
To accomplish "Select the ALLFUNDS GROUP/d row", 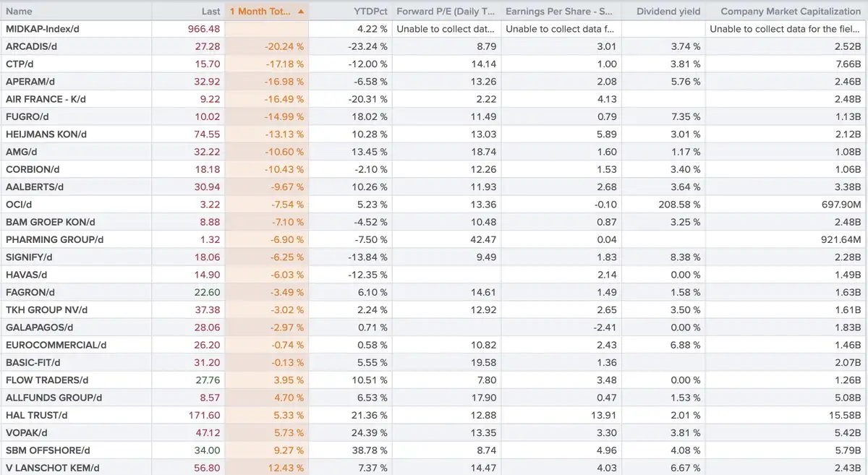I will (x=434, y=397).
